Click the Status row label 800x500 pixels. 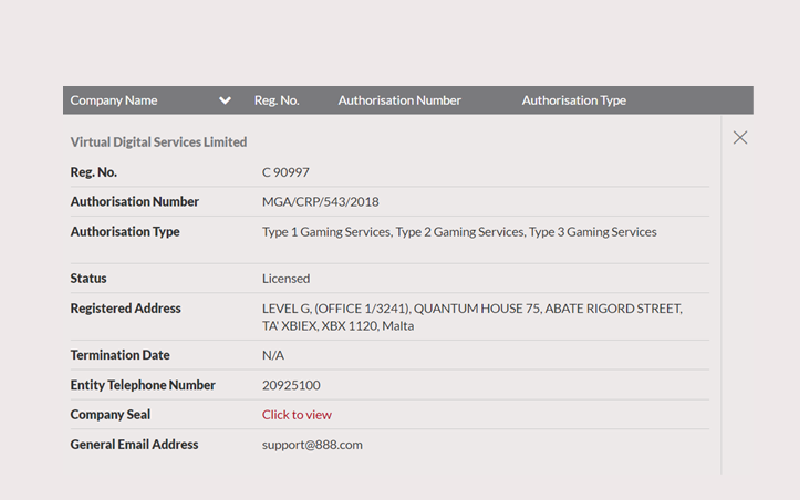coord(88,279)
